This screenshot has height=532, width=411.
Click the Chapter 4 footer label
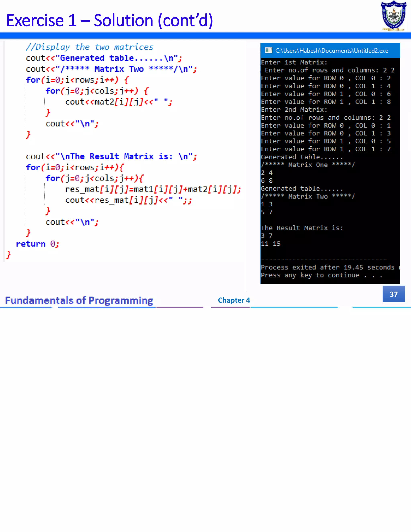coord(234,300)
